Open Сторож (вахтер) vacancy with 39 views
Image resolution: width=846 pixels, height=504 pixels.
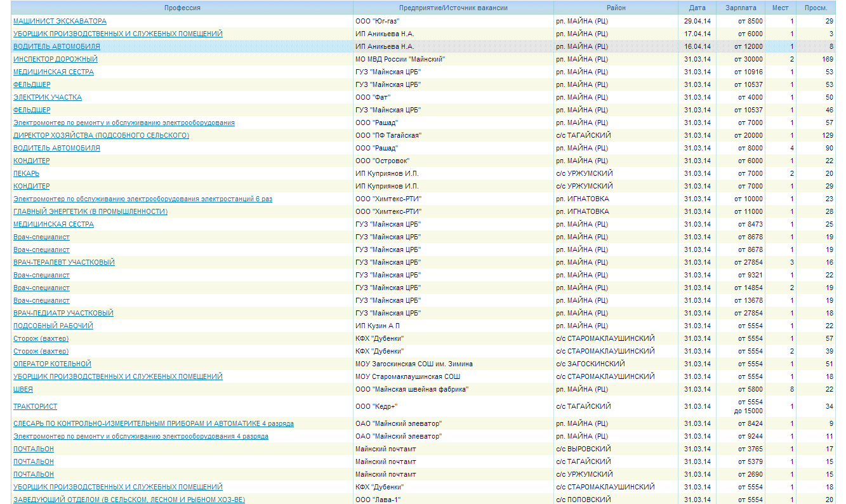(41, 351)
